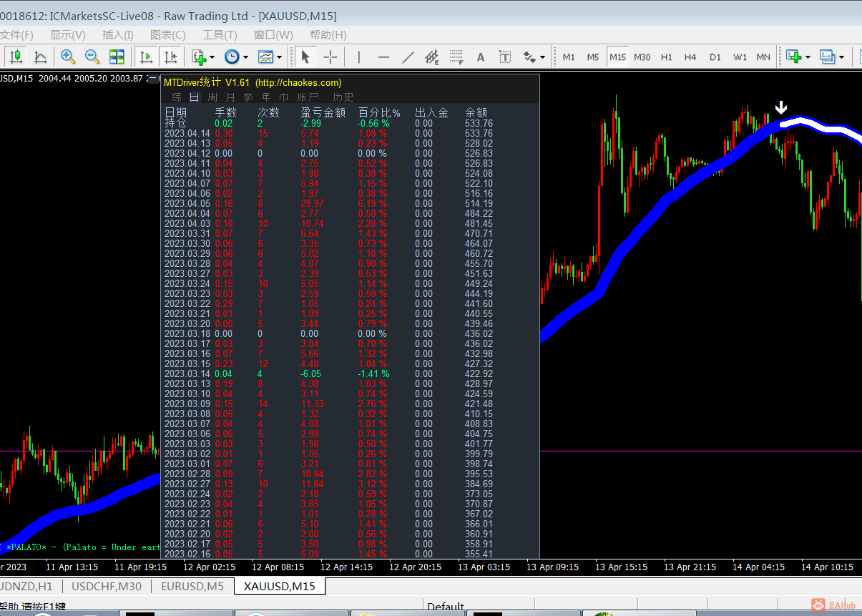Screen dimensions: 862x616
Task: Switch to H1 timeframe
Action: pyautogui.click(x=667, y=57)
